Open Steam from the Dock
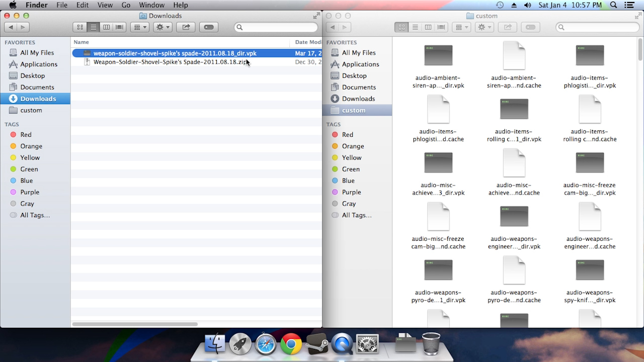The height and width of the screenshot is (362, 644). [x=317, y=345]
